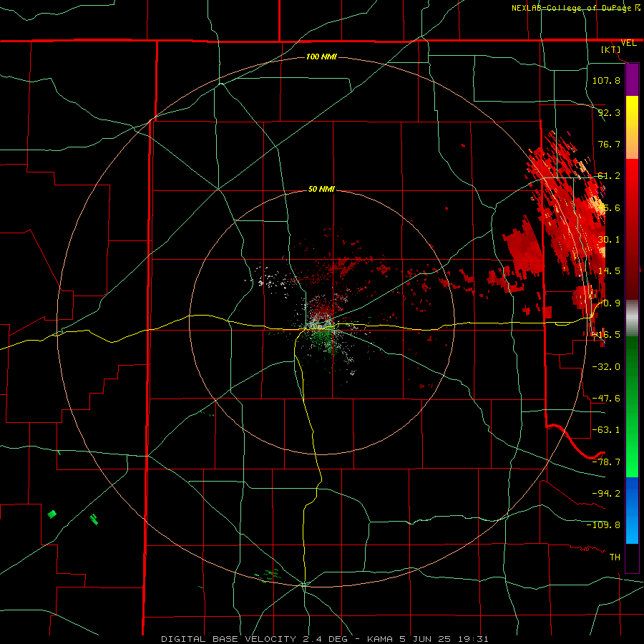
Task: Click the DIGITAL BASE VELOCITY caption at bottom
Action: (325, 639)
